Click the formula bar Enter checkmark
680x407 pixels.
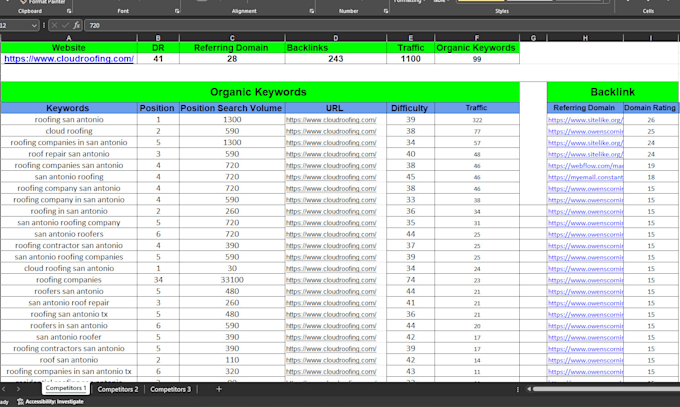tap(65, 26)
